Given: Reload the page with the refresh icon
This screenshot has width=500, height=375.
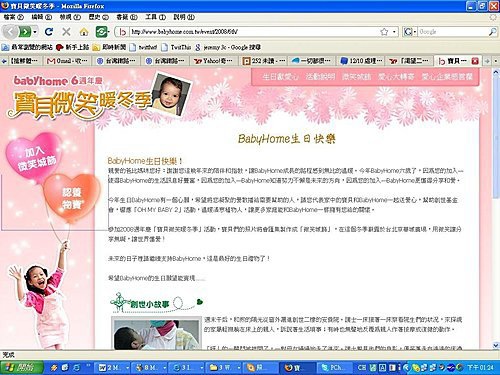Looking at the screenshot, I should [49, 32].
